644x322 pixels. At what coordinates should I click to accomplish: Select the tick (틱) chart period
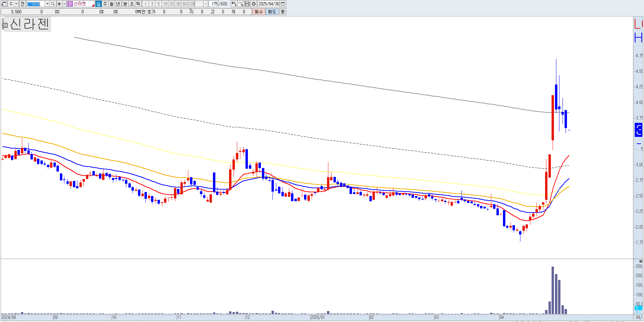click(x=138, y=4)
